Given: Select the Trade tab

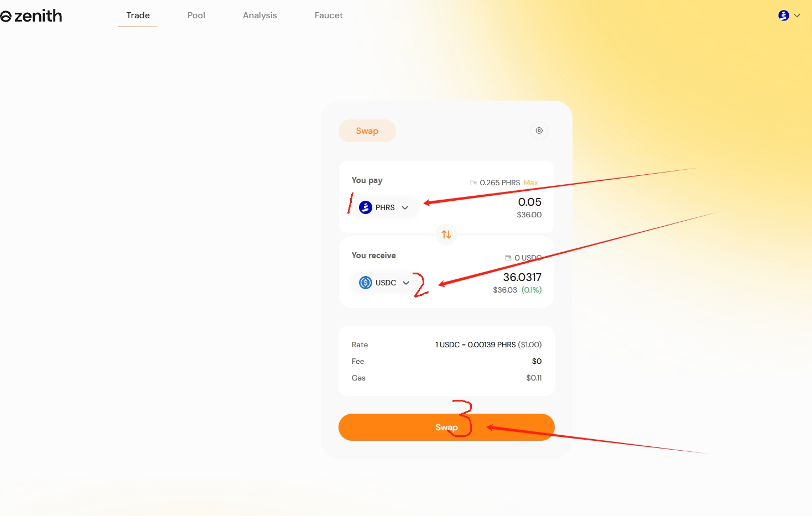Looking at the screenshot, I should coord(138,15).
